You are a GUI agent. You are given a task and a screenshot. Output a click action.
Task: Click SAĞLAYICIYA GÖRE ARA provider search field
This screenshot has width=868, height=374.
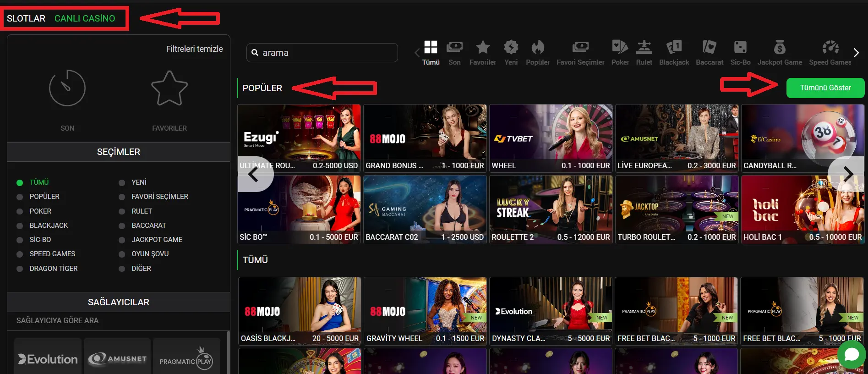[x=118, y=321]
